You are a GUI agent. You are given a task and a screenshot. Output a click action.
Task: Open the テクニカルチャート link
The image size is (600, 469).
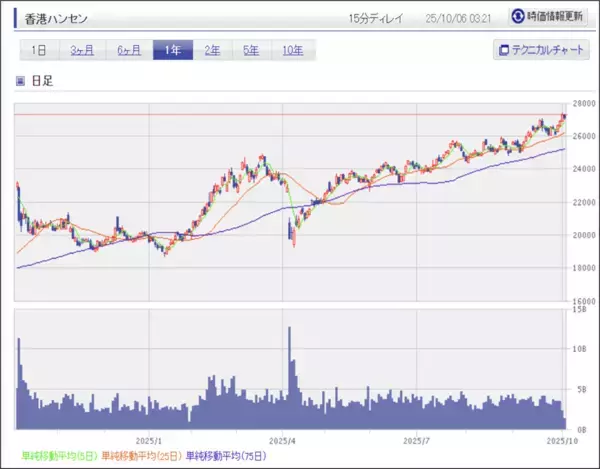point(543,50)
